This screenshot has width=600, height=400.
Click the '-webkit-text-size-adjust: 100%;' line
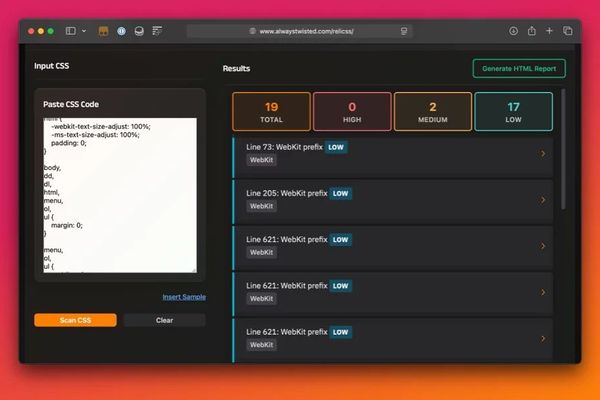coord(101,126)
